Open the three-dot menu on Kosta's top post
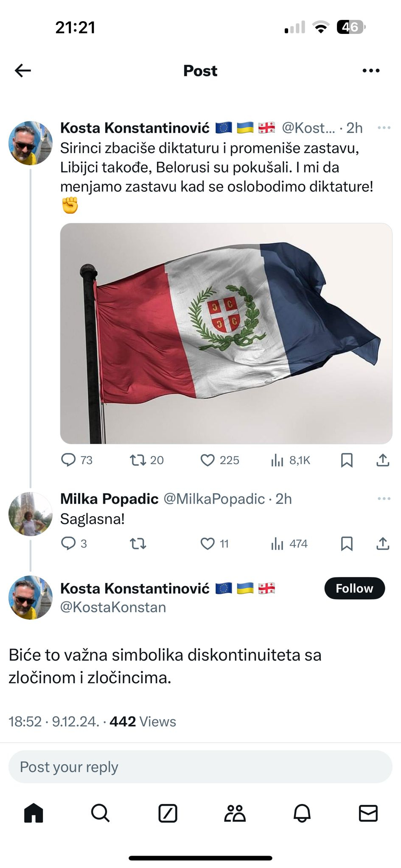The width and height of the screenshot is (401, 868). tap(383, 127)
